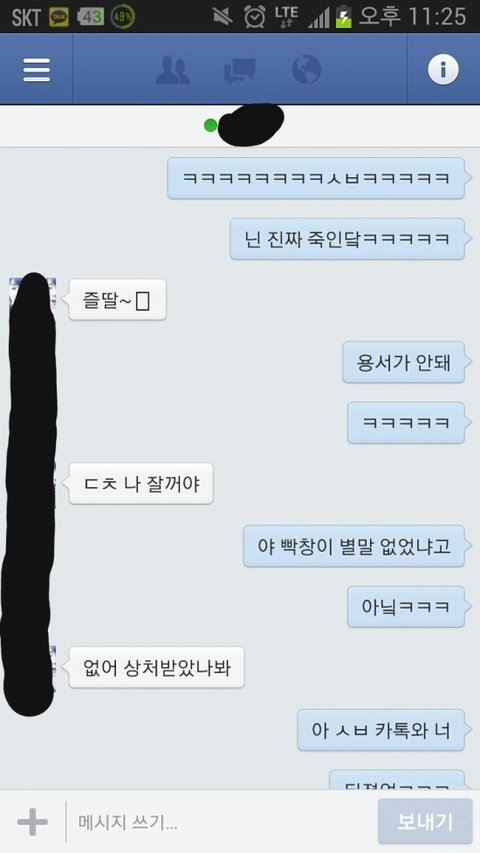The image size is (480, 853).
Task: Tap the received message 없어 상처받았나봐
Action: (156, 667)
